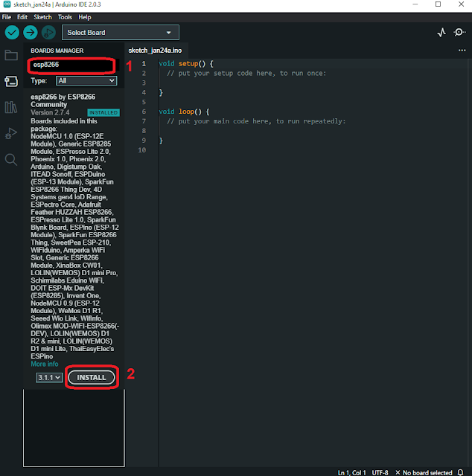Open the File menu
This screenshot has width=472, height=476.
click(7, 17)
